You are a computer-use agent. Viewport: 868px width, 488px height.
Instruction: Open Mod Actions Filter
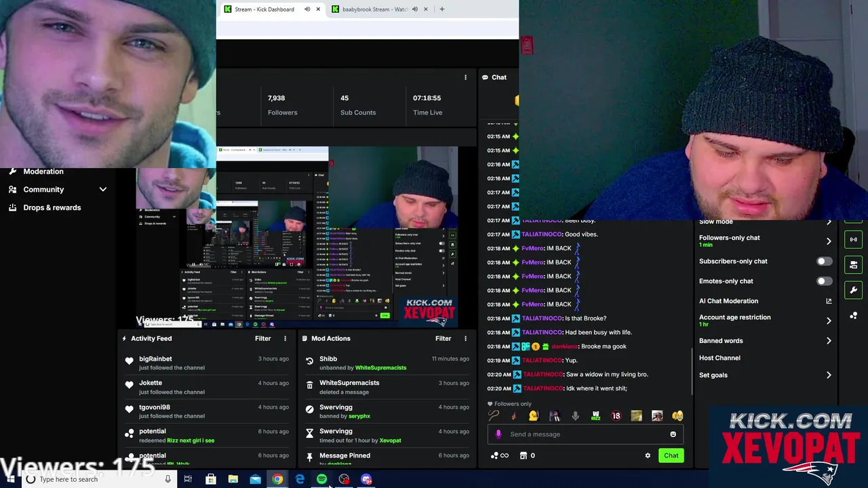443,338
